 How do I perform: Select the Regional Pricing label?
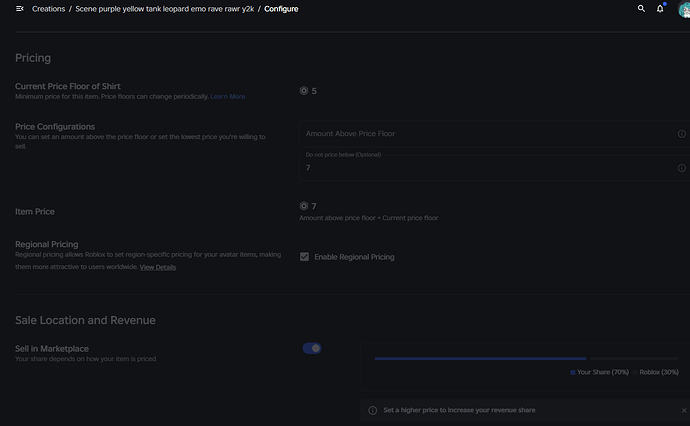point(47,244)
